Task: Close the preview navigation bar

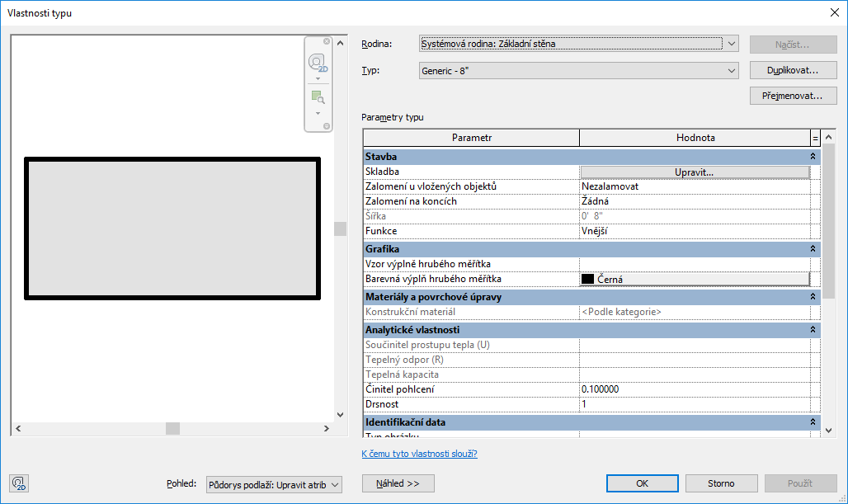Action: [327, 41]
